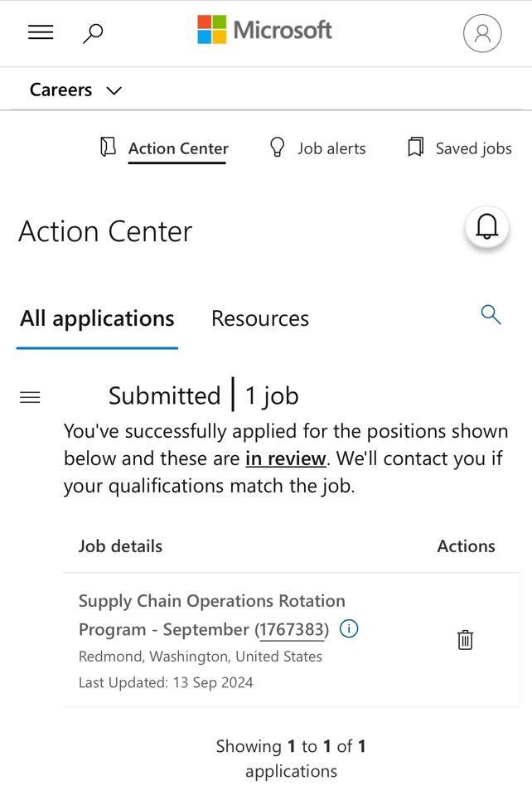Image resolution: width=532 pixels, height=800 pixels.
Task: Open the hamburger navigation menu
Action: (40, 32)
